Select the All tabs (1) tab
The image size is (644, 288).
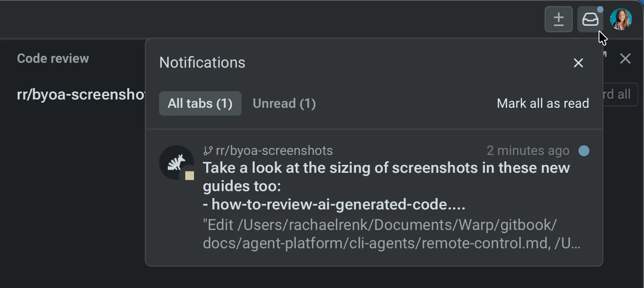(200, 103)
